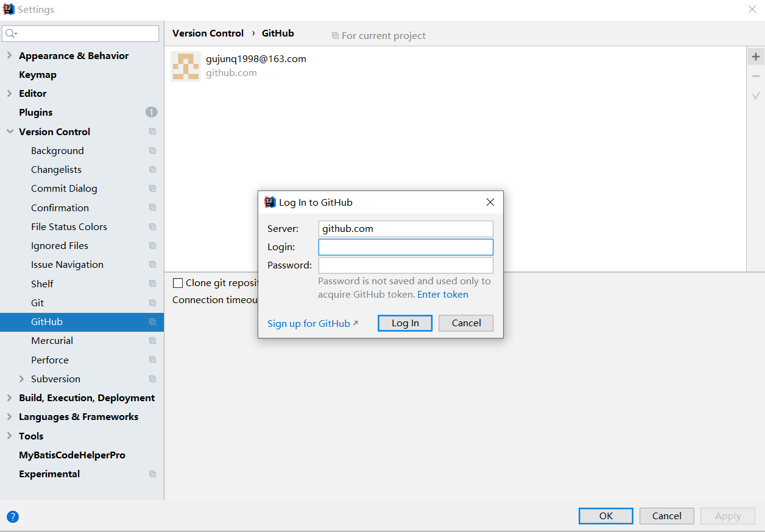Screen dimensions: 765x532
Task: Expand Build, Execution, Deployment section
Action: click(9, 397)
